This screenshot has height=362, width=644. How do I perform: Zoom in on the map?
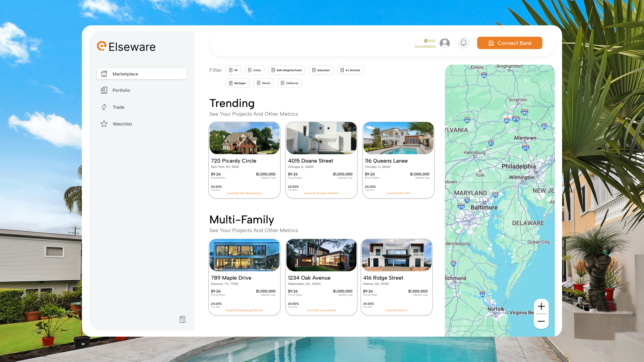[x=541, y=306]
